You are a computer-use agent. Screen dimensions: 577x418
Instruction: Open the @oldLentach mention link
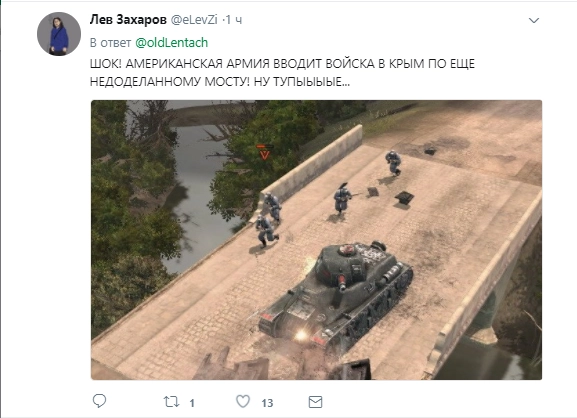(171, 43)
